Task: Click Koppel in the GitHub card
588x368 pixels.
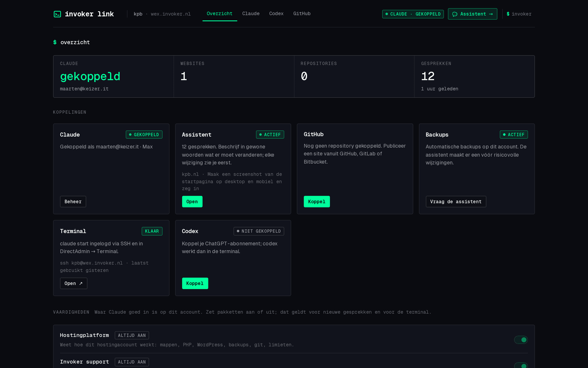Action: [317, 202]
